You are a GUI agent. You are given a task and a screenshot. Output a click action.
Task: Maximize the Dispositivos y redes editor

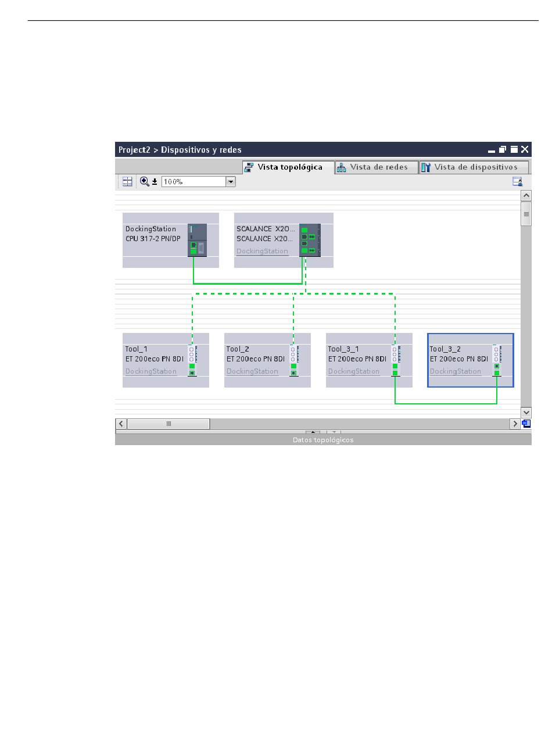[x=514, y=149]
